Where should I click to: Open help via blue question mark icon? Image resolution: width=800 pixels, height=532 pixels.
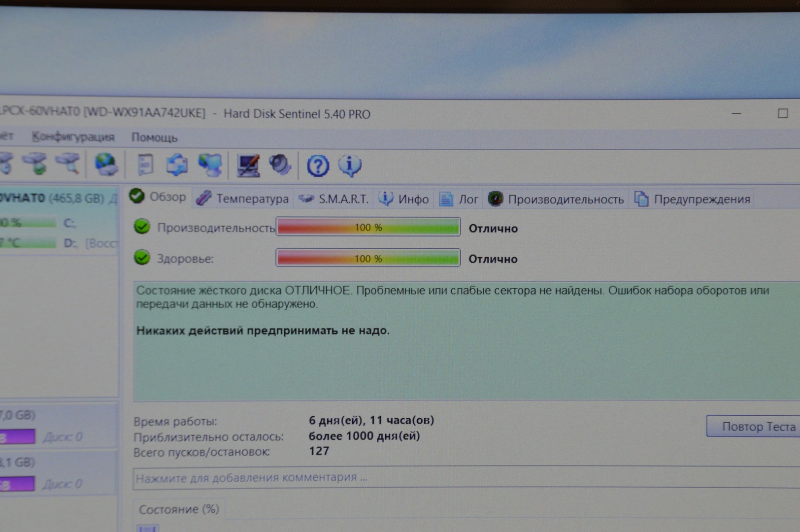tap(318, 166)
